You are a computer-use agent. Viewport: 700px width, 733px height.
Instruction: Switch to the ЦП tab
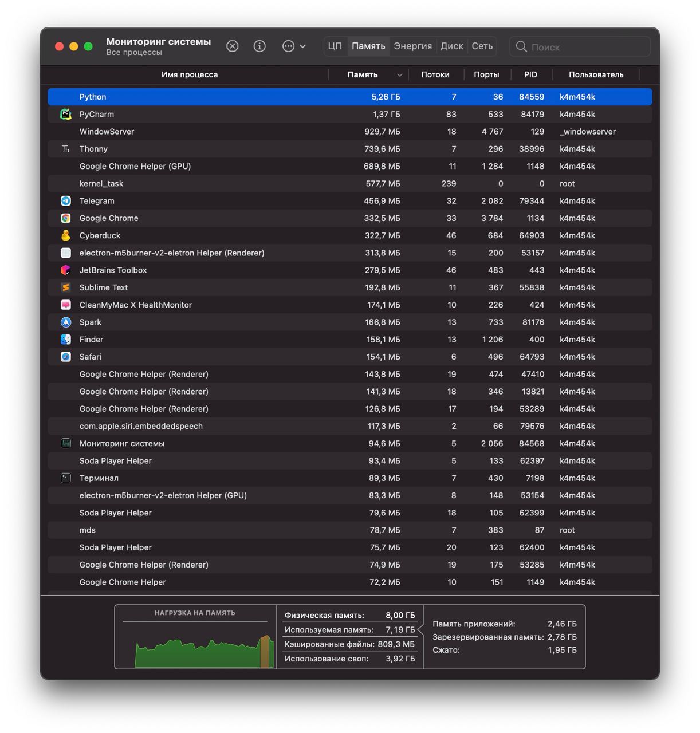click(335, 46)
